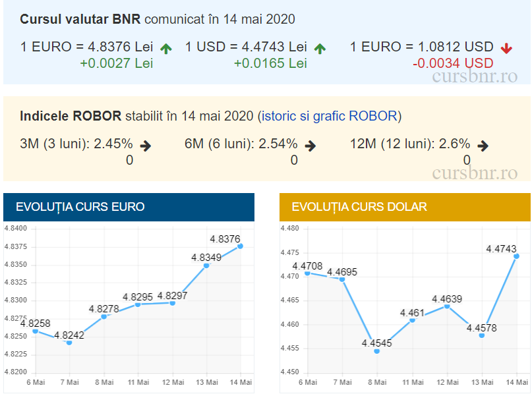Click the 13 Mai point on euro chart
Viewport: 532px width, 396px height.
[206, 266]
